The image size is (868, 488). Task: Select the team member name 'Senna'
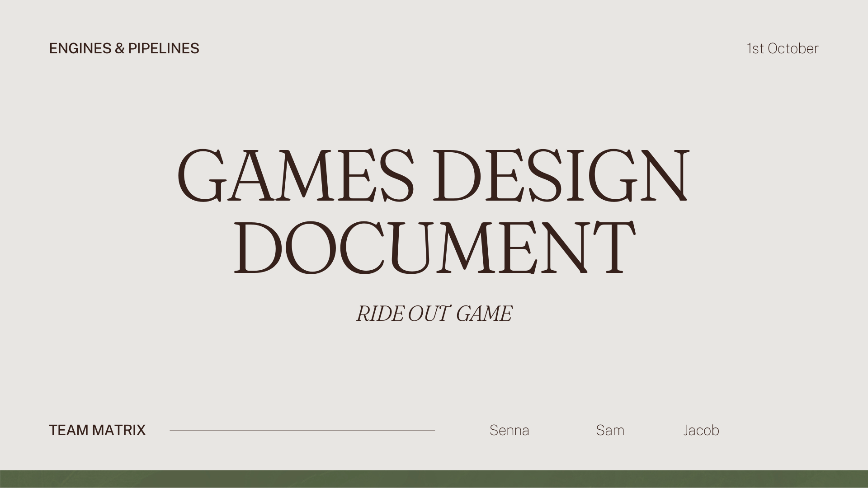509,430
